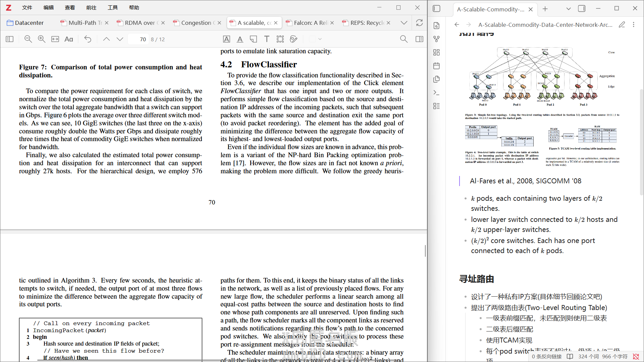Image resolution: width=644 pixels, height=362 pixels.
Task: Click the zoom in magnifier icon
Action: [x=42, y=39]
